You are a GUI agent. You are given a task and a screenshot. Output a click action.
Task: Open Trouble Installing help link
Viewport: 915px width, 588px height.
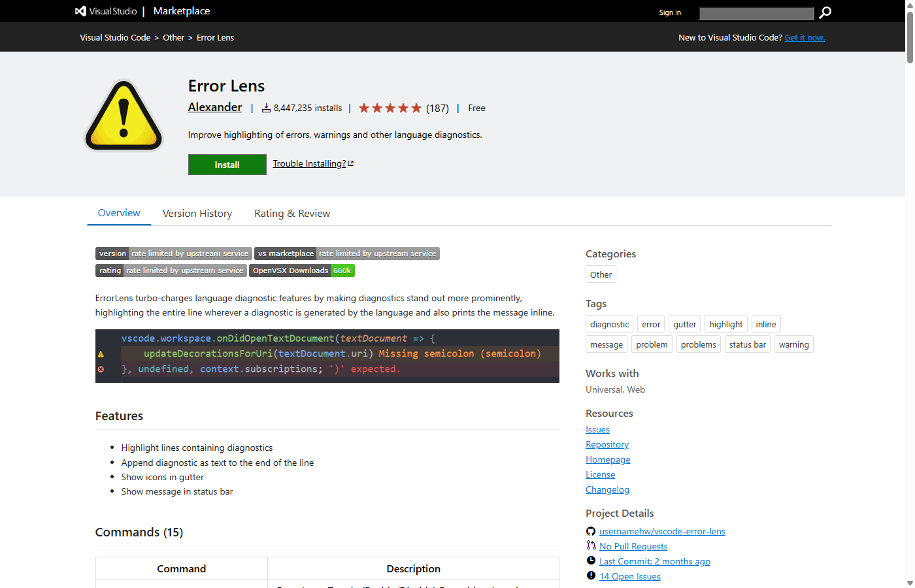pyautogui.click(x=309, y=163)
